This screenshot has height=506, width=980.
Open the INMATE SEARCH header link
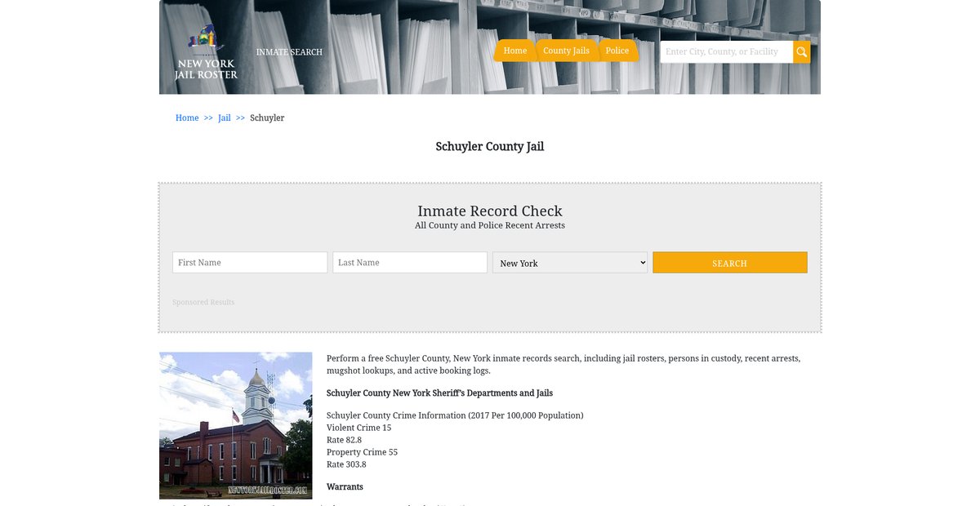289,52
